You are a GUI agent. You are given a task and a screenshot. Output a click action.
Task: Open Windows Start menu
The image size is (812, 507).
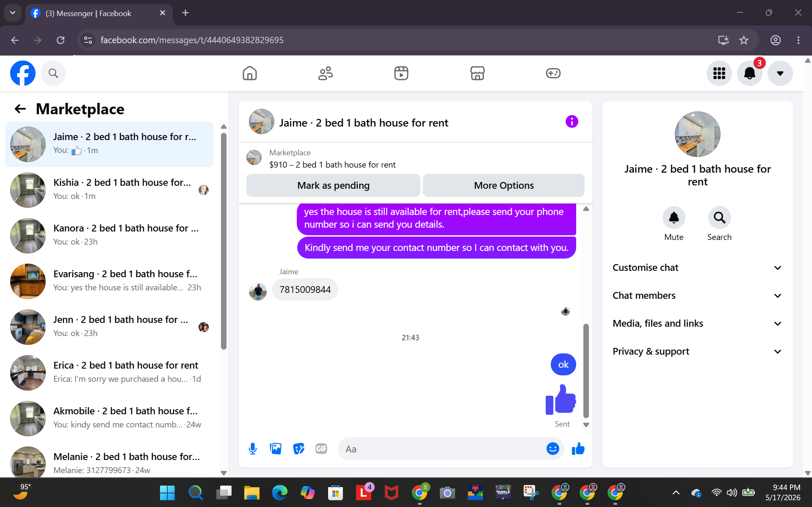coord(167,493)
